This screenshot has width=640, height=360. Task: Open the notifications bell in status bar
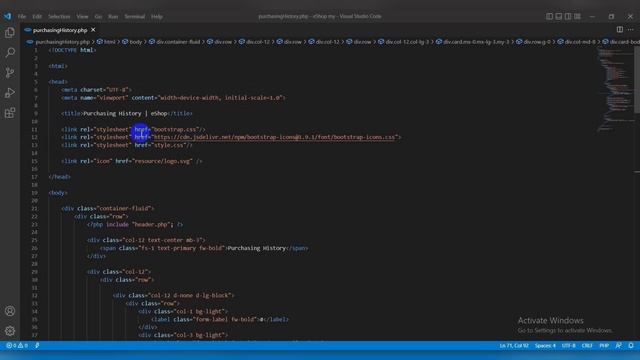[631, 345]
